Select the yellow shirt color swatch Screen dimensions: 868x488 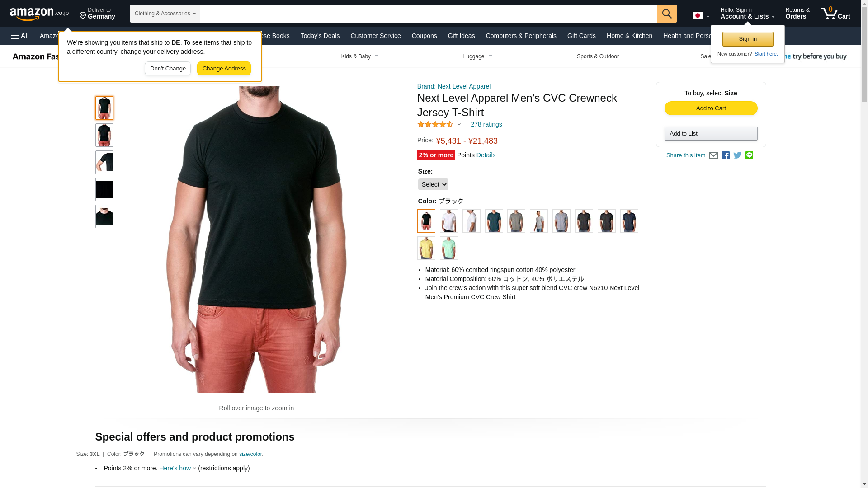click(426, 248)
